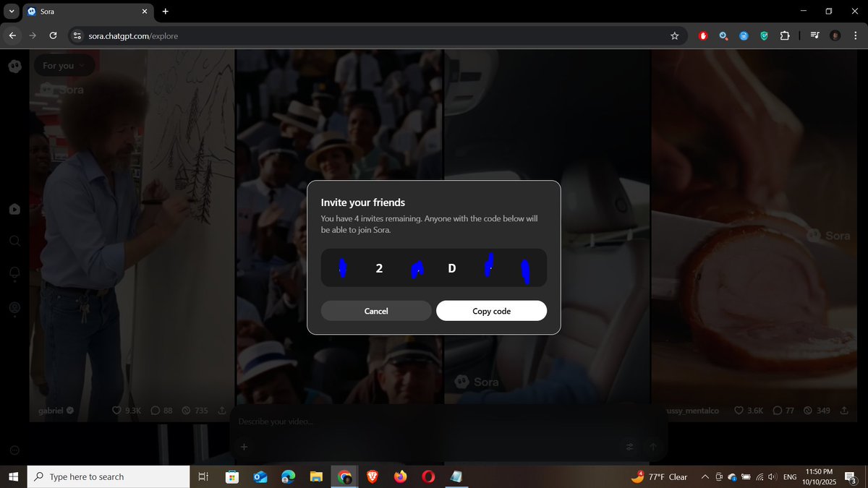The height and width of the screenshot is (488, 868).
Task: Share ussy_mentalco's video
Action: click(x=844, y=411)
